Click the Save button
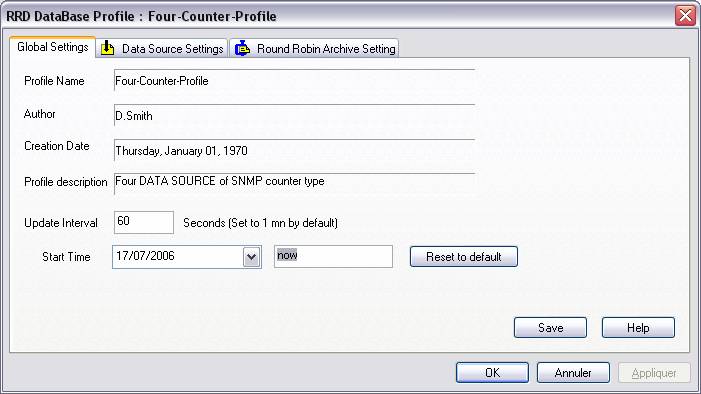 click(550, 328)
